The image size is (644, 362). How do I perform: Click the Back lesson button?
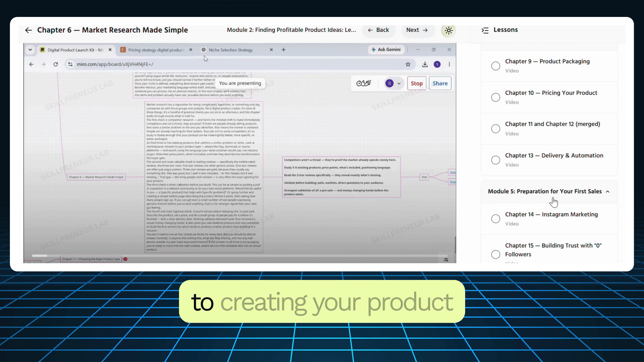(379, 30)
